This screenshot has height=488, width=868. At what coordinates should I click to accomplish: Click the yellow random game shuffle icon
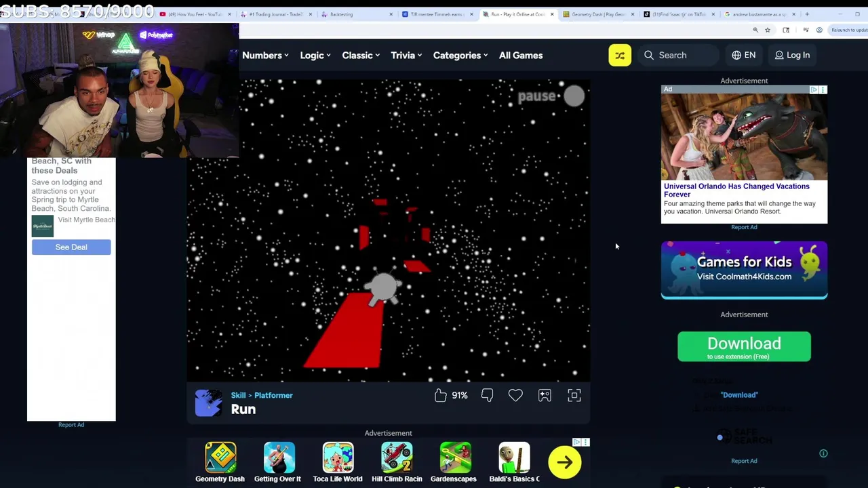pos(620,56)
